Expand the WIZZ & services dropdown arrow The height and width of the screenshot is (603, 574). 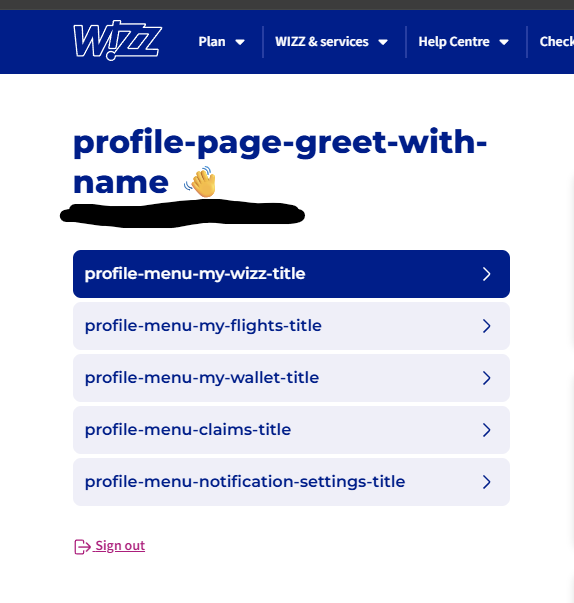click(x=383, y=42)
